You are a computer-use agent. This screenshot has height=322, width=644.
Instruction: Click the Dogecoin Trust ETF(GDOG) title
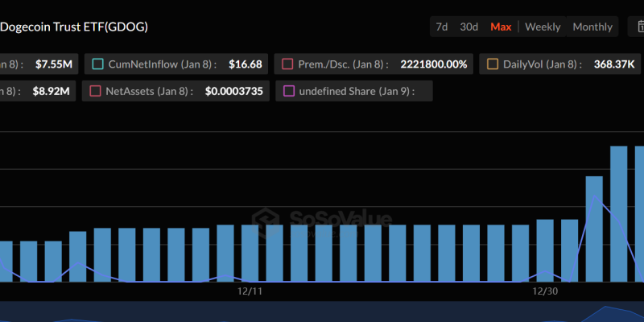[x=75, y=27]
